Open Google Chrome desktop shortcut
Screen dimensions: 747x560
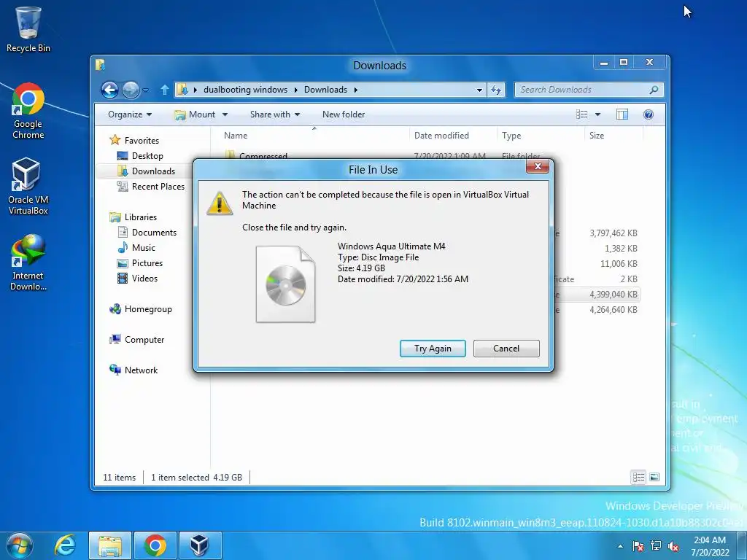28,111
